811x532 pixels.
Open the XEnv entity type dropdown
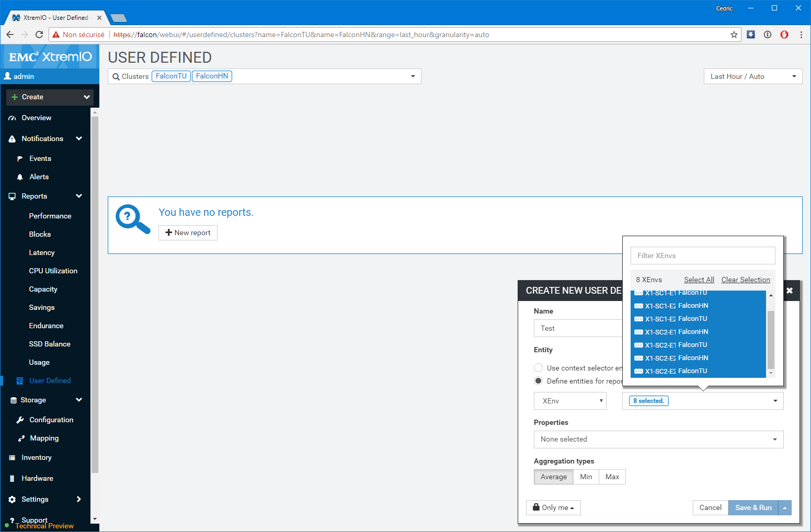[x=570, y=401]
